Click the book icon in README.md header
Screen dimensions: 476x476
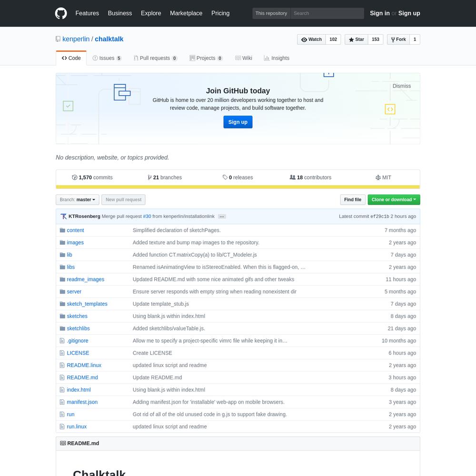[x=63, y=443]
